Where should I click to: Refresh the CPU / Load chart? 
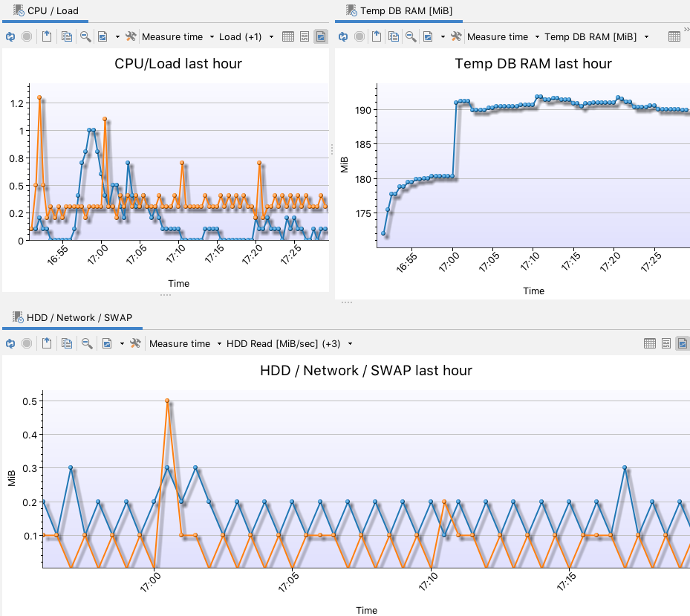[x=10, y=36]
